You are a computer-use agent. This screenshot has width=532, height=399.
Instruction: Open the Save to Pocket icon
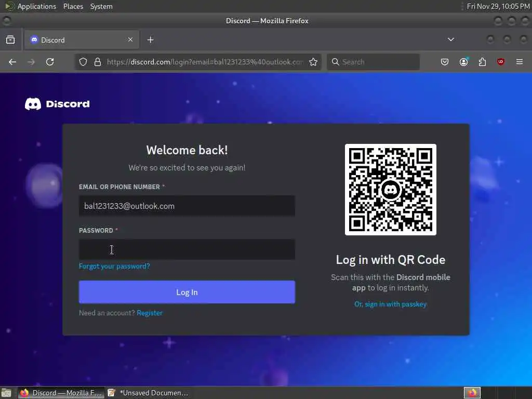pyautogui.click(x=445, y=62)
